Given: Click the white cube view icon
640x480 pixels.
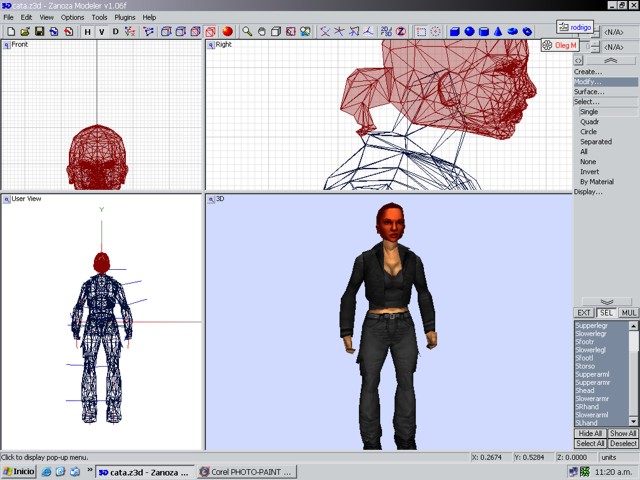Looking at the screenshot, I should point(276,31).
